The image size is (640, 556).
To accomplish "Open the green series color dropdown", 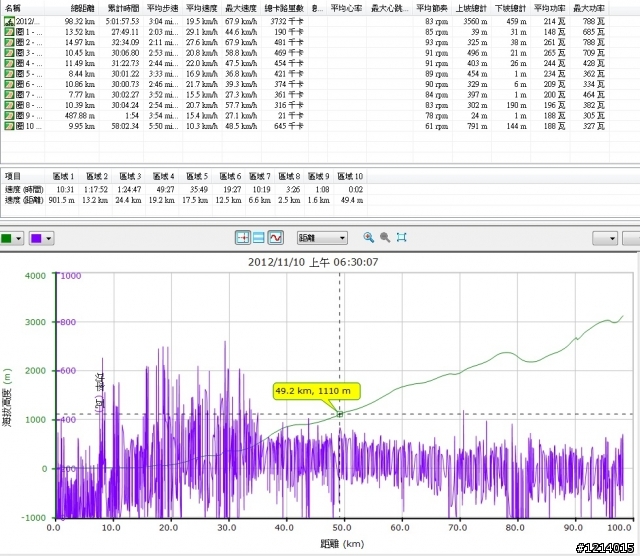I will 20,238.
